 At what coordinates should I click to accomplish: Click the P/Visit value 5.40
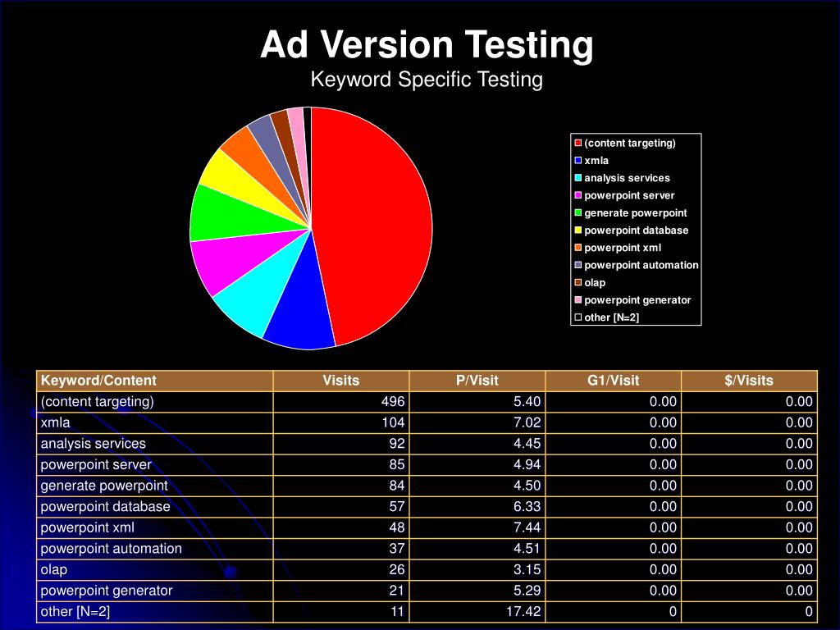[x=527, y=402]
